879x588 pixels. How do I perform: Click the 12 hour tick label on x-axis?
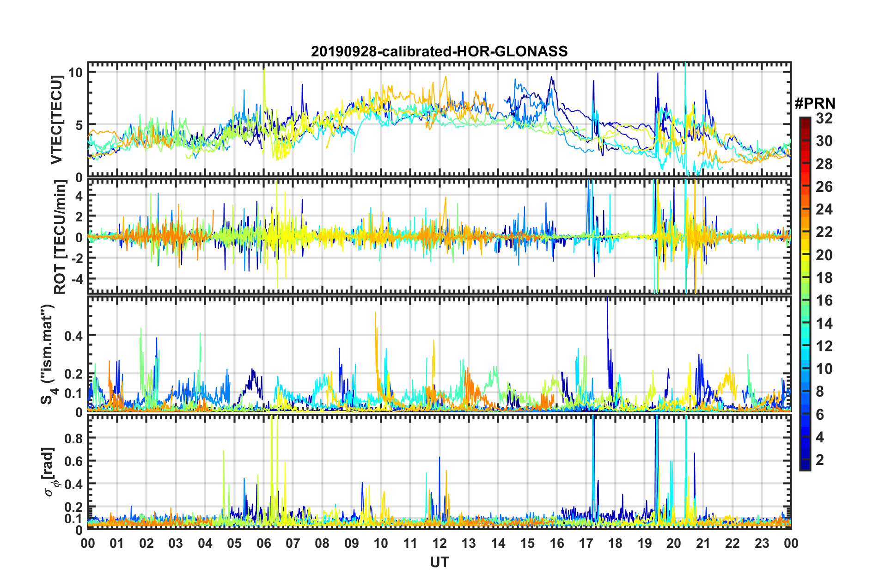tap(439, 543)
